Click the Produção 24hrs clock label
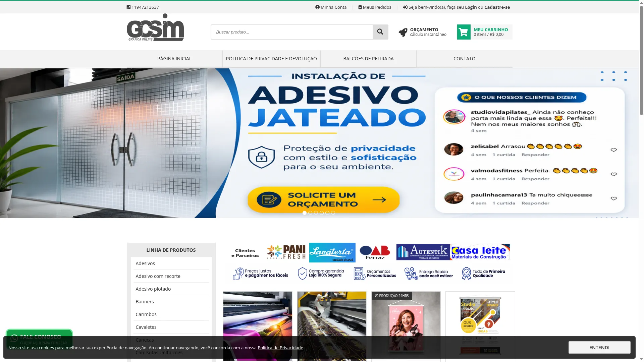 [x=392, y=296]
